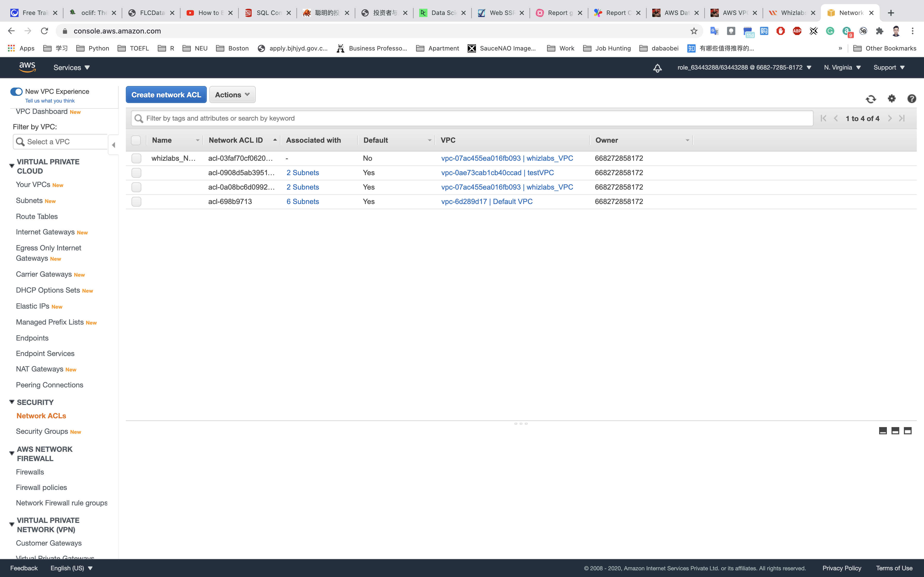
Task: Reload the page in browser
Action: point(44,31)
